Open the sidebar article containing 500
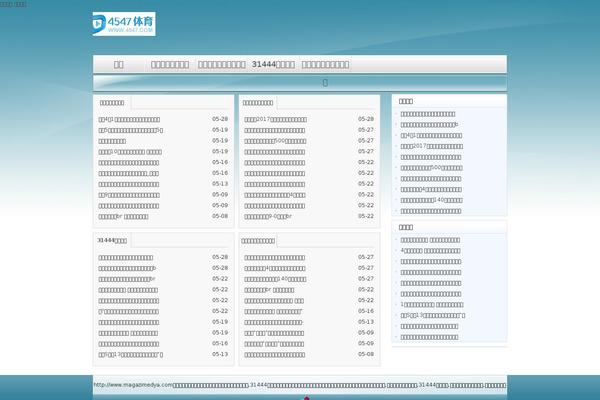Screen dimensions: 600x400 pyautogui.click(x=431, y=168)
